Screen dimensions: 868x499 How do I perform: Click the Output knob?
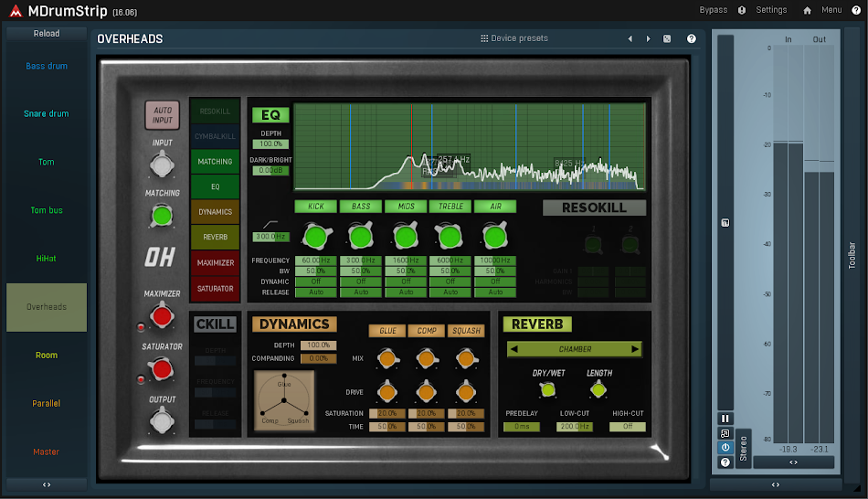(x=162, y=421)
